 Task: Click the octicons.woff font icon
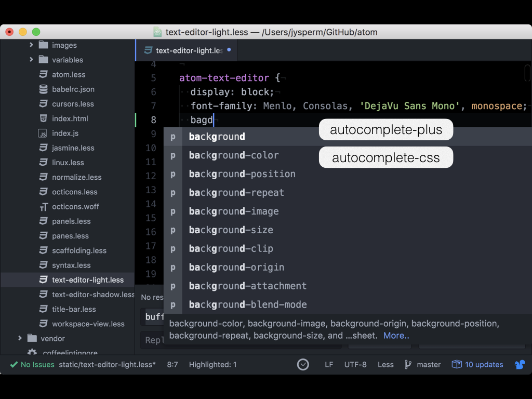tap(44, 207)
